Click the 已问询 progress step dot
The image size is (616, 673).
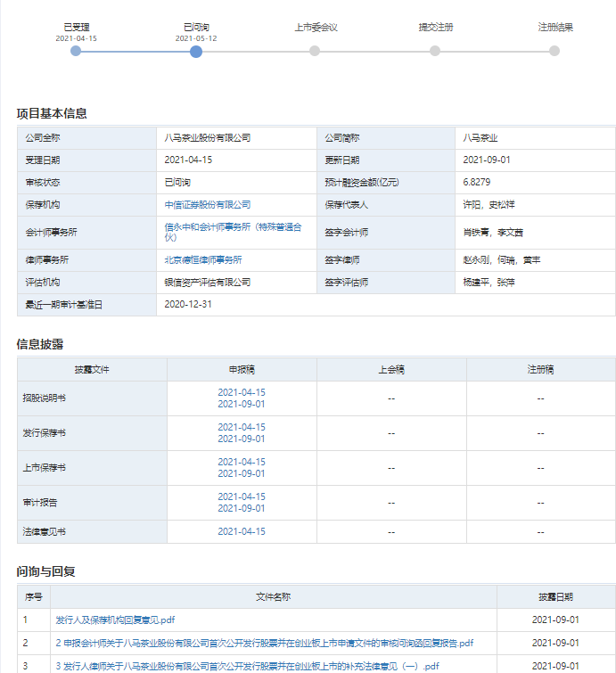point(196,52)
